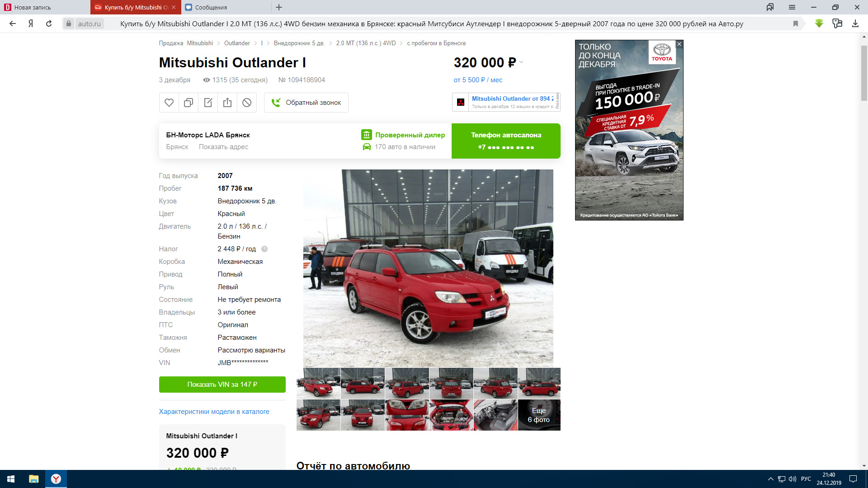Reload the page with refresh icon
Screen dimensions: 868x488
click(x=49, y=23)
